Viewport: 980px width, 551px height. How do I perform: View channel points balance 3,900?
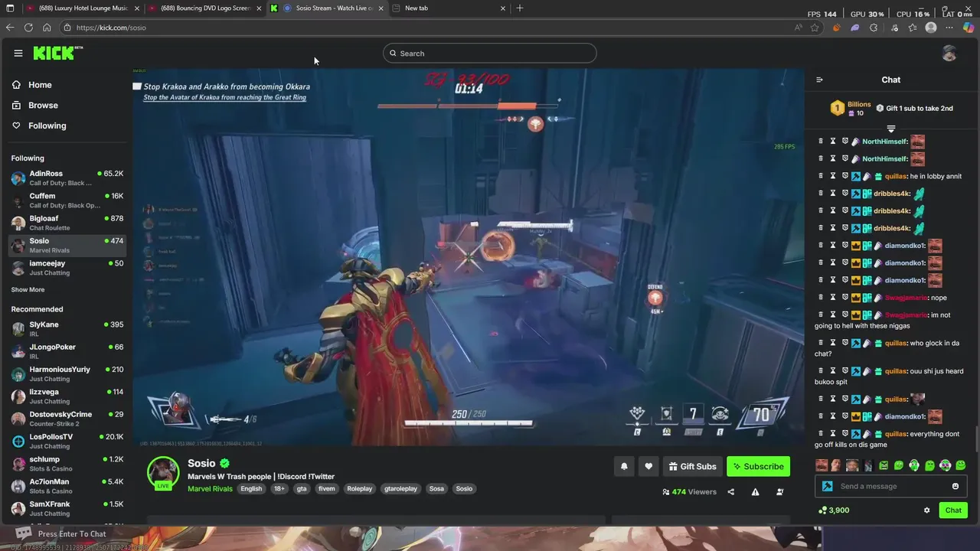tap(834, 510)
